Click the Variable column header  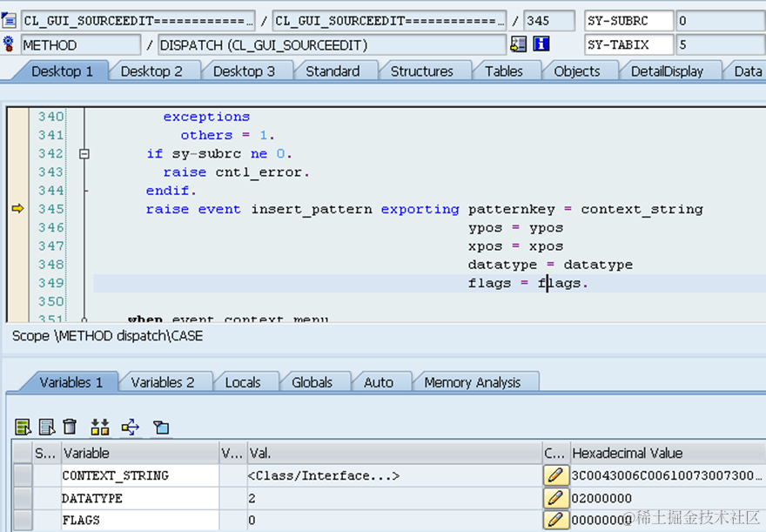coord(140,453)
